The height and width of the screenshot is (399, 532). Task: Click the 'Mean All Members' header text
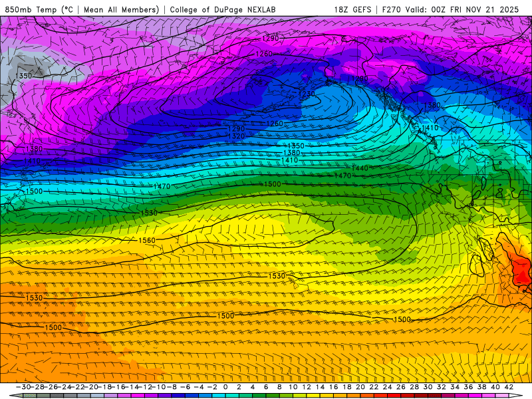tap(121, 9)
